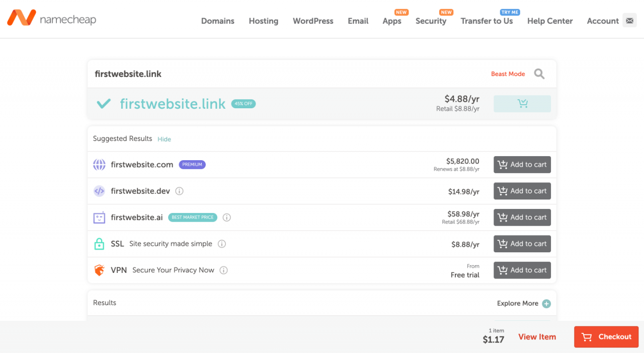Click View Item link
The height and width of the screenshot is (353, 644).
point(537,337)
